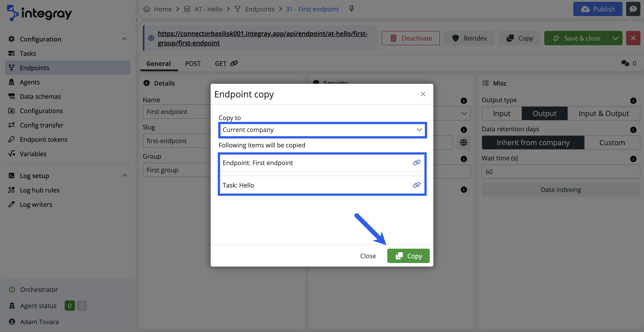Expand Save & close dropdown arrow

point(615,38)
